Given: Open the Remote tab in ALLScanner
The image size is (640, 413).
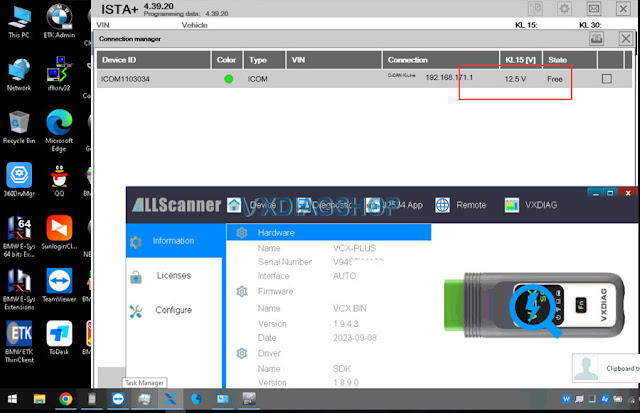Looking at the screenshot, I should pyautogui.click(x=460, y=205).
